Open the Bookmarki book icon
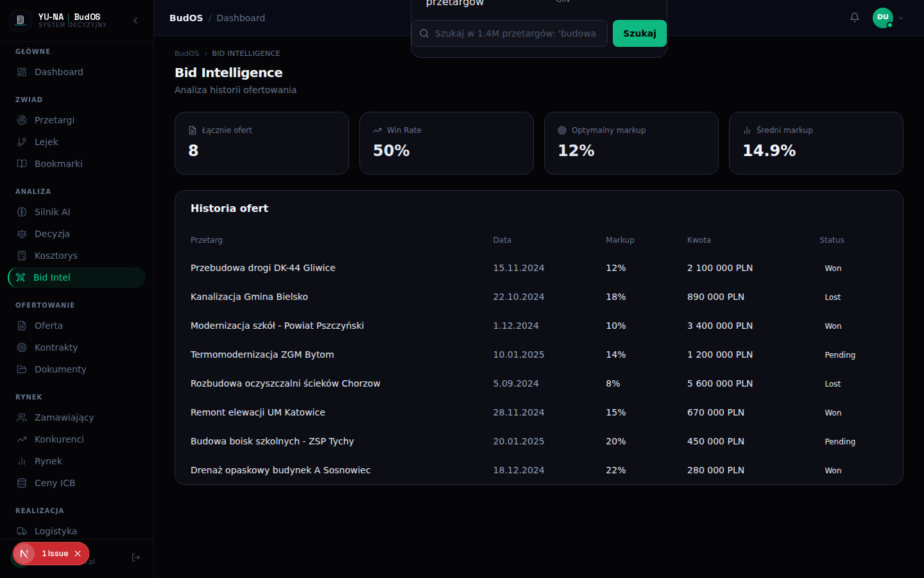This screenshot has height=578, width=924. [22, 164]
